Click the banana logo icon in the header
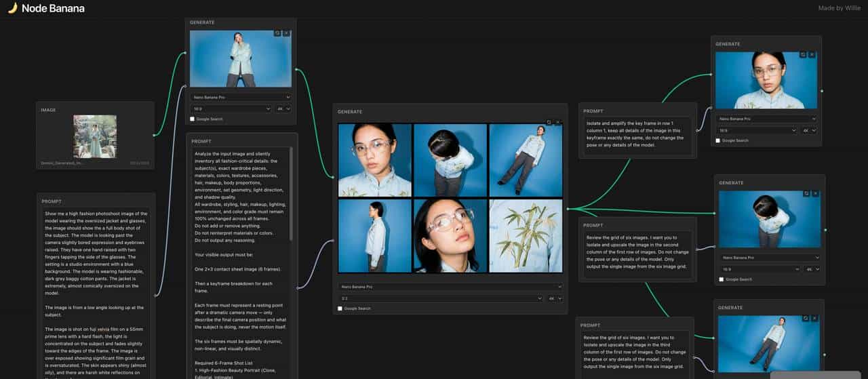This screenshot has width=868, height=379. [12, 8]
